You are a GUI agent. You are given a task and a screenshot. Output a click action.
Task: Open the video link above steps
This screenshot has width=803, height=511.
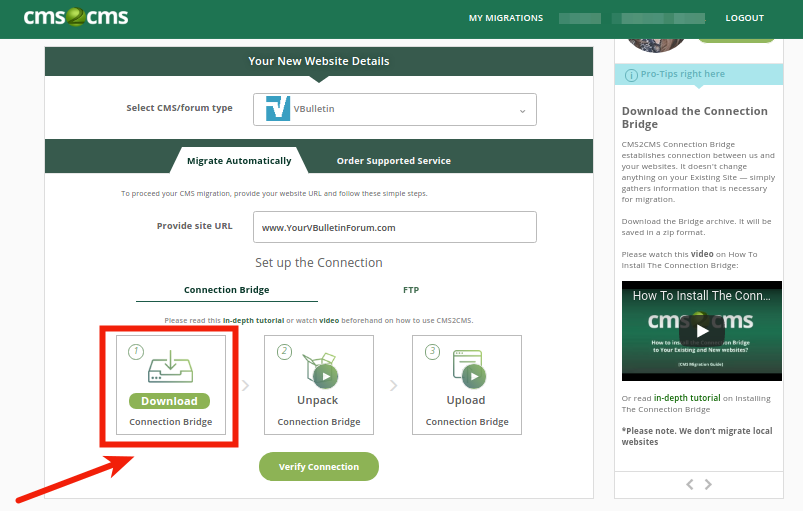click(x=329, y=321)
